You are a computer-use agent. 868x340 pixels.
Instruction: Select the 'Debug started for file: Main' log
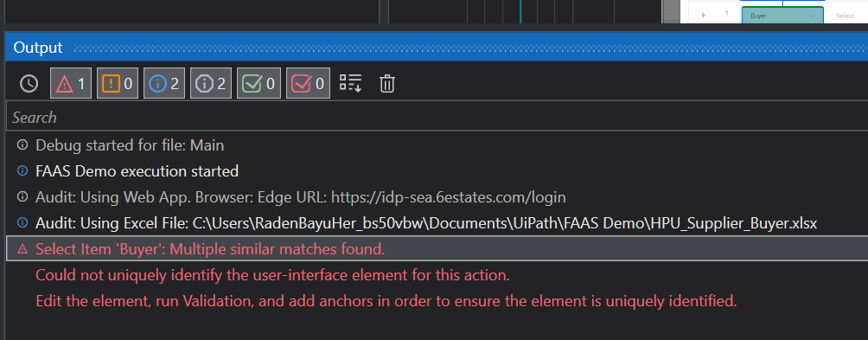click(130, 145)
